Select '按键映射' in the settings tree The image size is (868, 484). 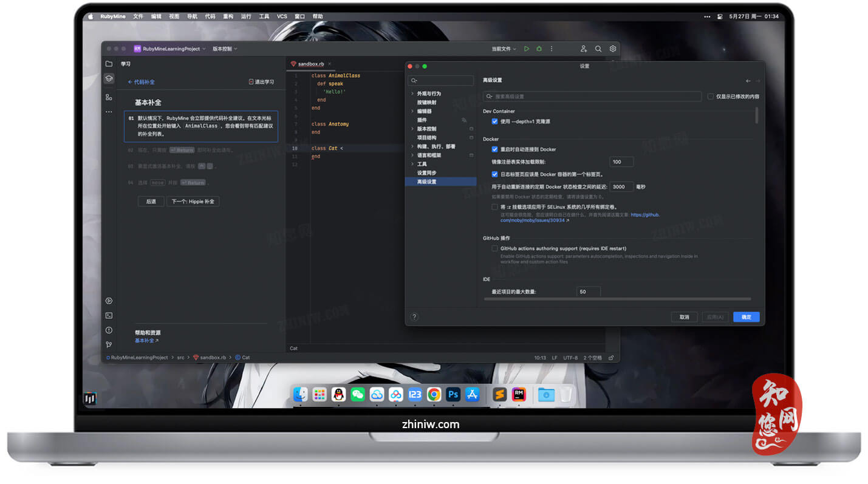pyautogui.click(x=426, y=103)
